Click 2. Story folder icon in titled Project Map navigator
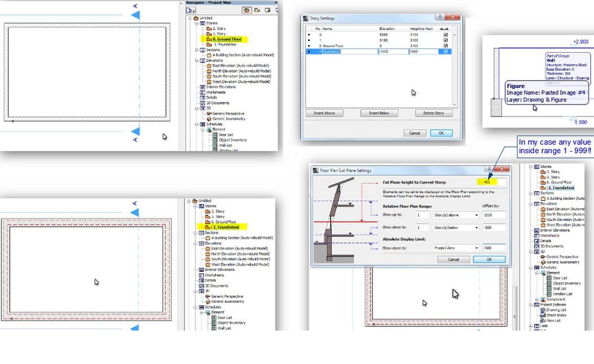The image size is (594, 364). [209, 29]
